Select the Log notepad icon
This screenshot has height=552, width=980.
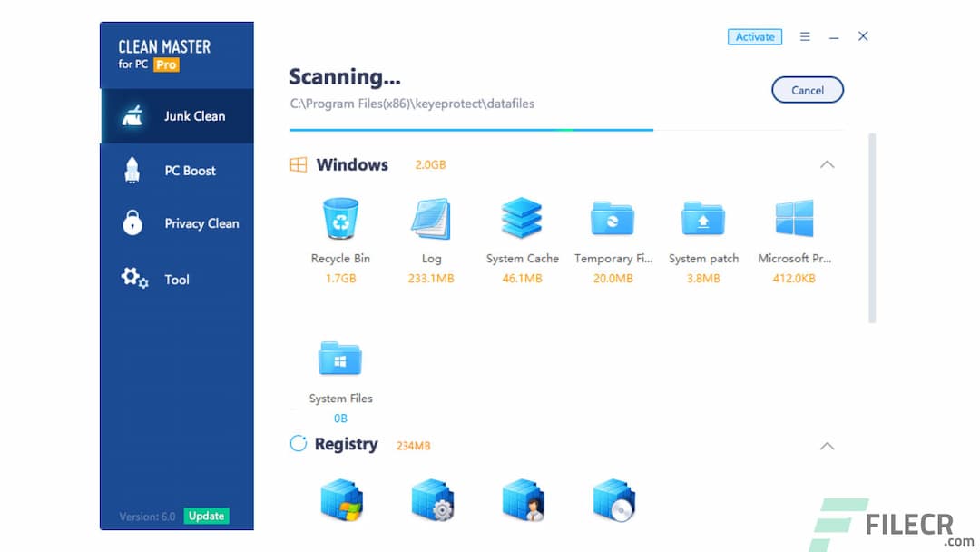pos(431,218)
